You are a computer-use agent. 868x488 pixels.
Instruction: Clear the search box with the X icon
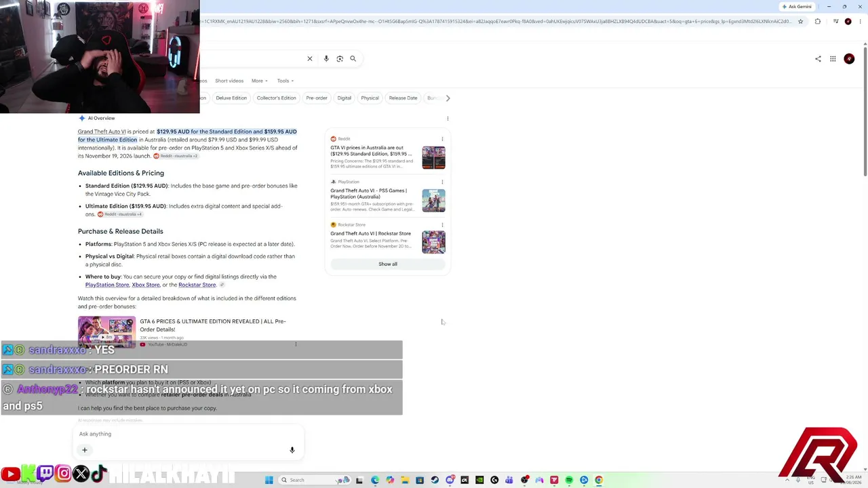(310, 59)
